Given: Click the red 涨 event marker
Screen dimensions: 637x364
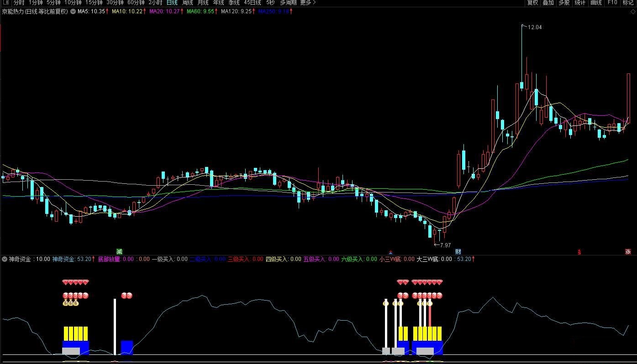Looking at the screenshot, I should (x=628, y=251).
